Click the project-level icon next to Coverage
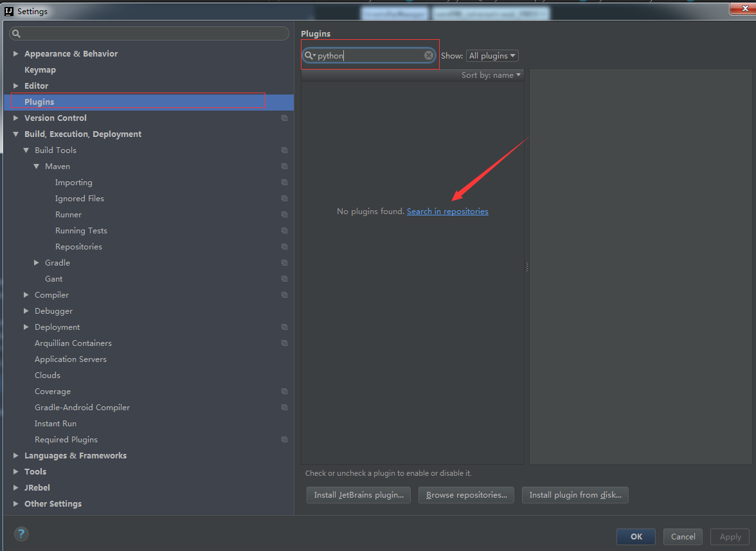This screenshot has height=551, width=756. 284,392
